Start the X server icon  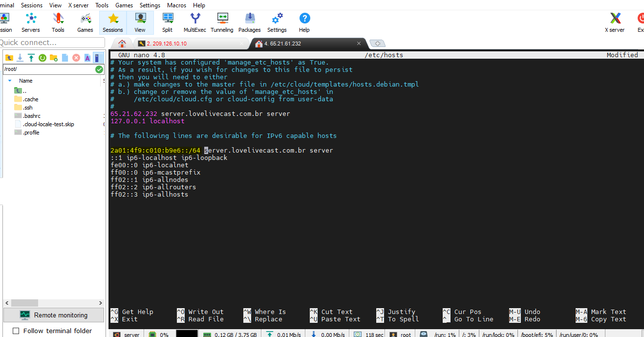click(x=615, y=22)
